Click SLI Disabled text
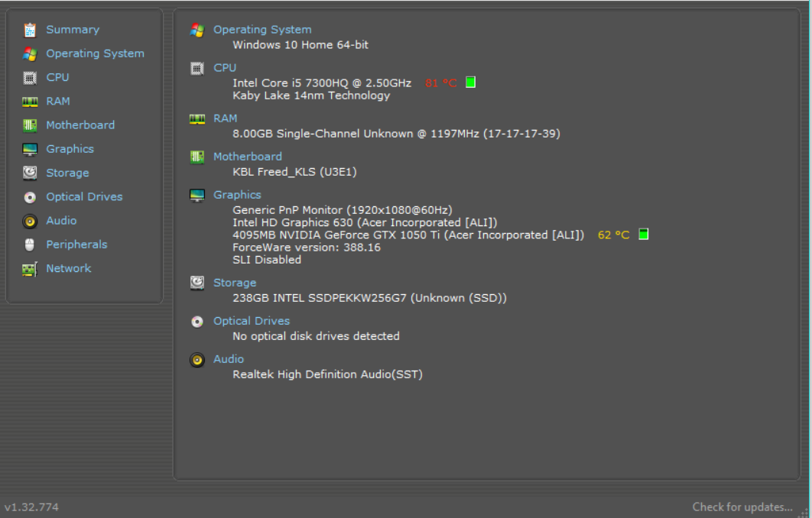This screenshot has height=518, width=812. [267, 260]
